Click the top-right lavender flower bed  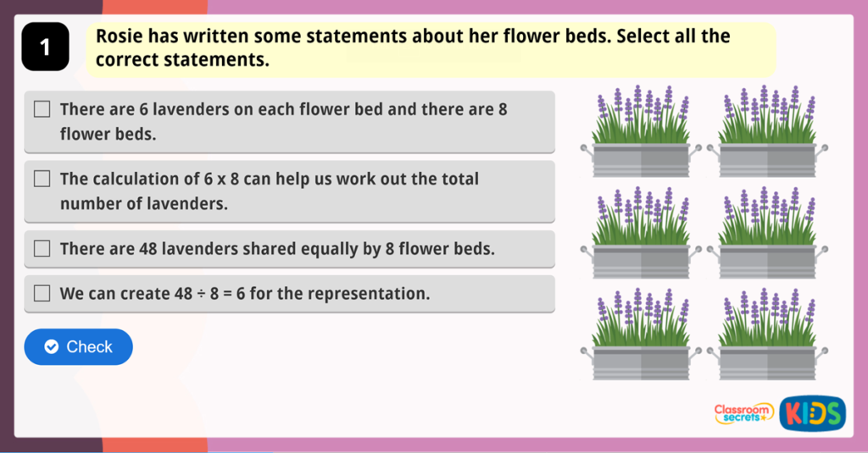(x=767, y=130)
